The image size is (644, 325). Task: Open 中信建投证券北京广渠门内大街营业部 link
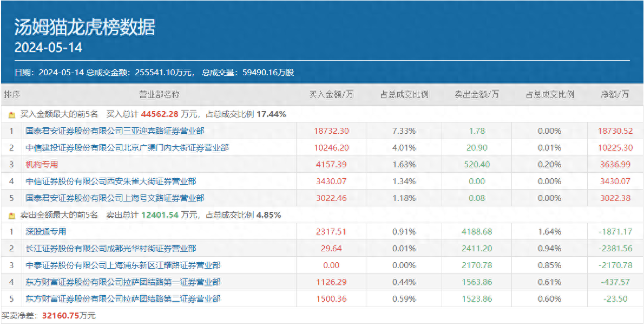tap(127, 148)
